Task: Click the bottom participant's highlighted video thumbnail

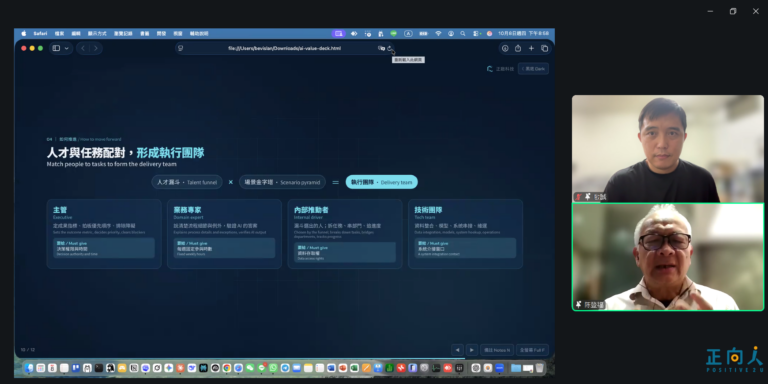Action: (668, 257)
